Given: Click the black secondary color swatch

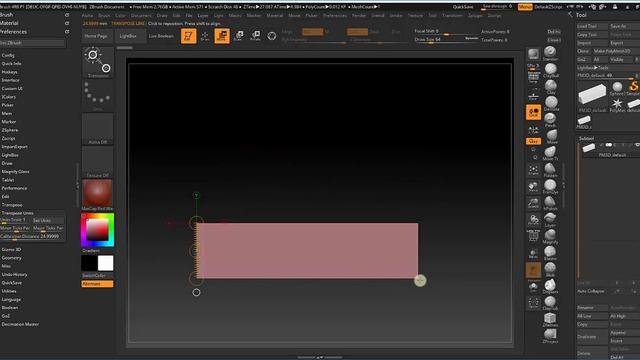Looking at the screenshot, I should [x=89, y=263].
